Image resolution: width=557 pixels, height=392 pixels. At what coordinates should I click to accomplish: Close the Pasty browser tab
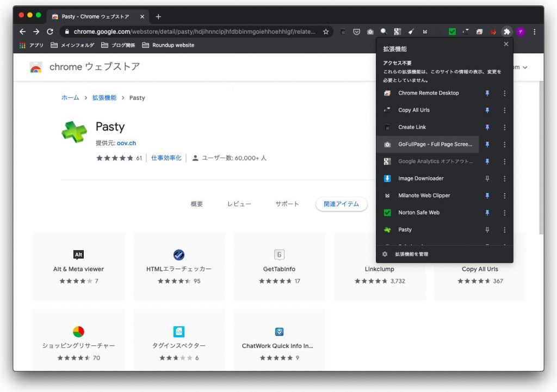(142, 17)
